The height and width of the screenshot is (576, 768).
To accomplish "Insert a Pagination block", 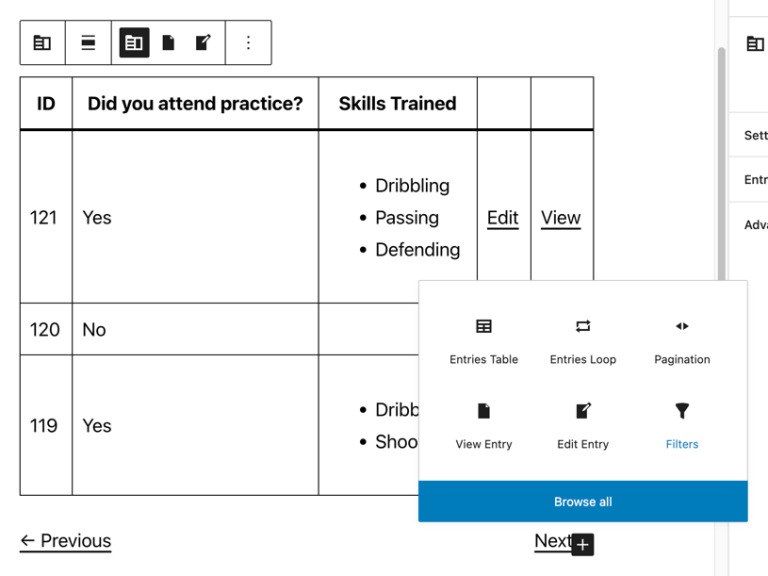I will click(682, 340).
